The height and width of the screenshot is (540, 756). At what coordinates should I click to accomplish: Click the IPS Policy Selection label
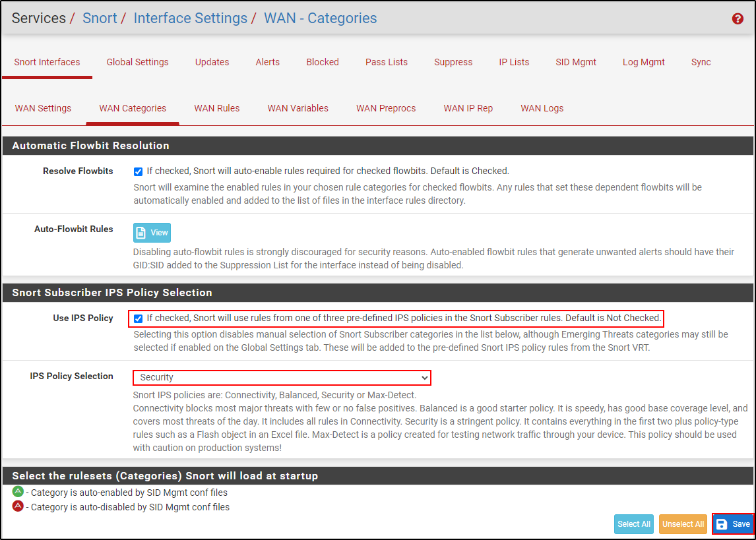[x=71, y=376]
